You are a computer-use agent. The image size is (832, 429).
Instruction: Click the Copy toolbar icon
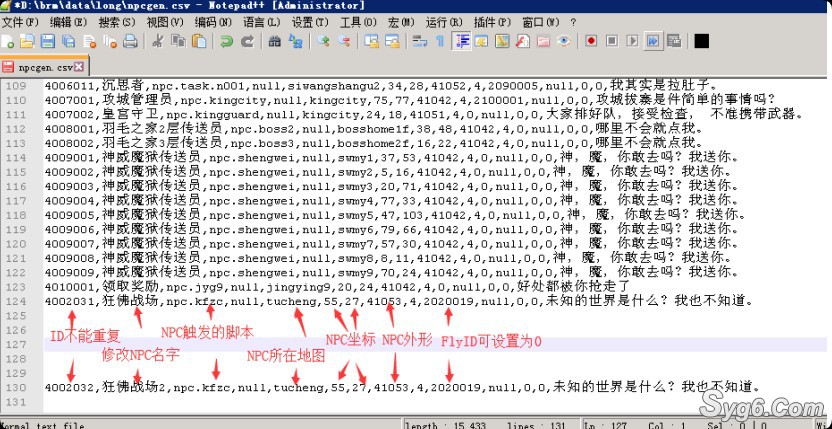178,41
